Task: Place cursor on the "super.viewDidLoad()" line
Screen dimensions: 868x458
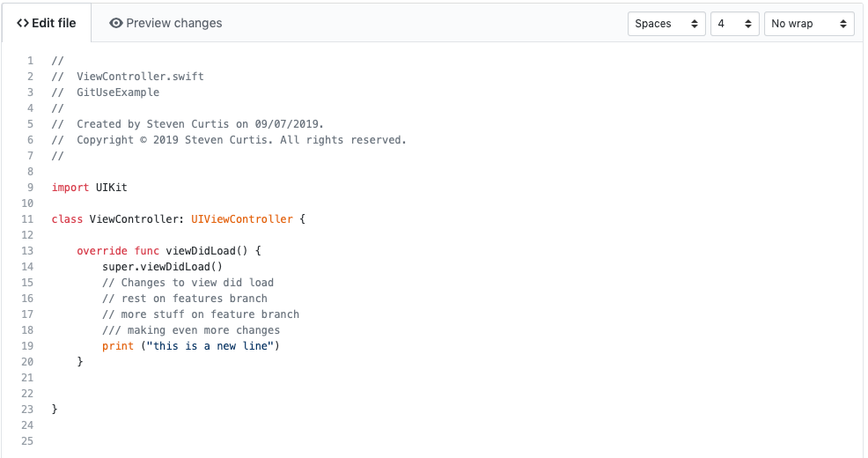Action: [163, 267]
